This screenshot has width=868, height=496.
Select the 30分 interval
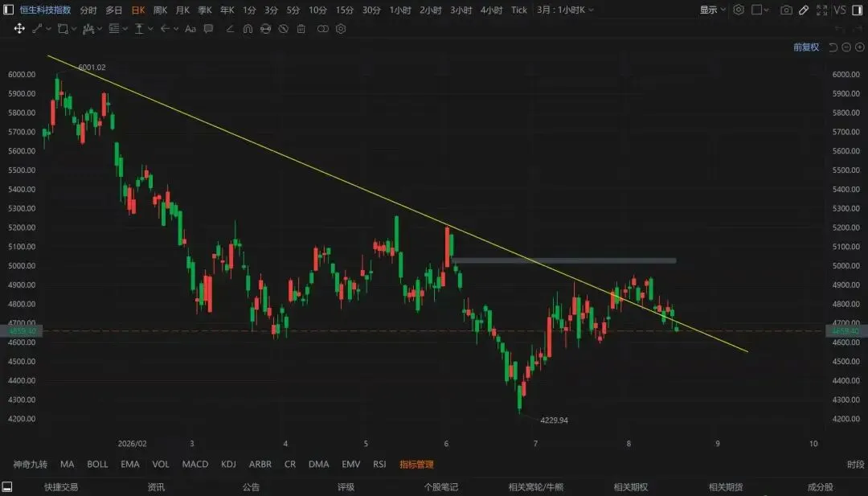click(x=371, y=10)
